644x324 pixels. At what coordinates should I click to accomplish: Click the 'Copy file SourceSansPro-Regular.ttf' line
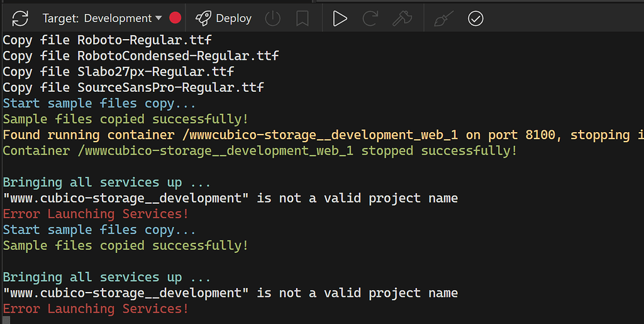pos(133,87)
